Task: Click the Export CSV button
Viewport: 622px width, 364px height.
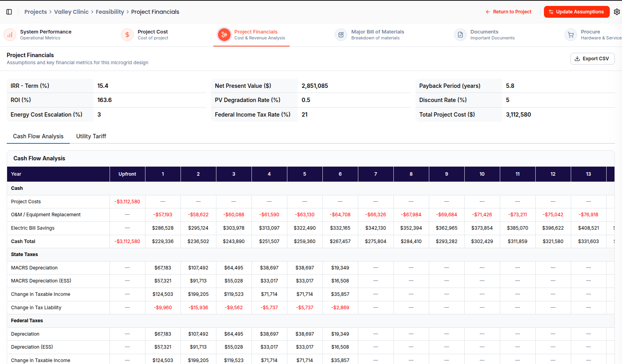Action: 592,59
